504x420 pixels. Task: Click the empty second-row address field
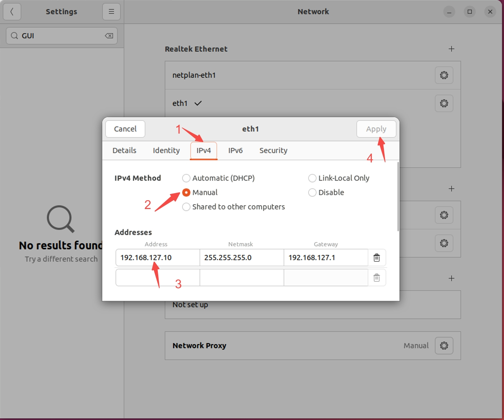pos(157,278)
